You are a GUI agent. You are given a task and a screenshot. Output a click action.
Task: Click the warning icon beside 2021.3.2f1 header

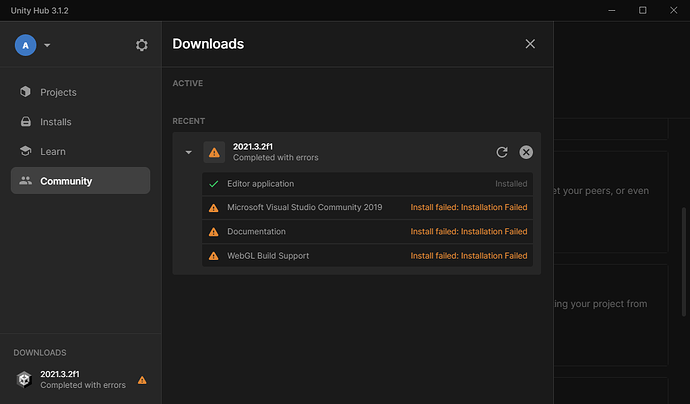[x=214, y=152]
